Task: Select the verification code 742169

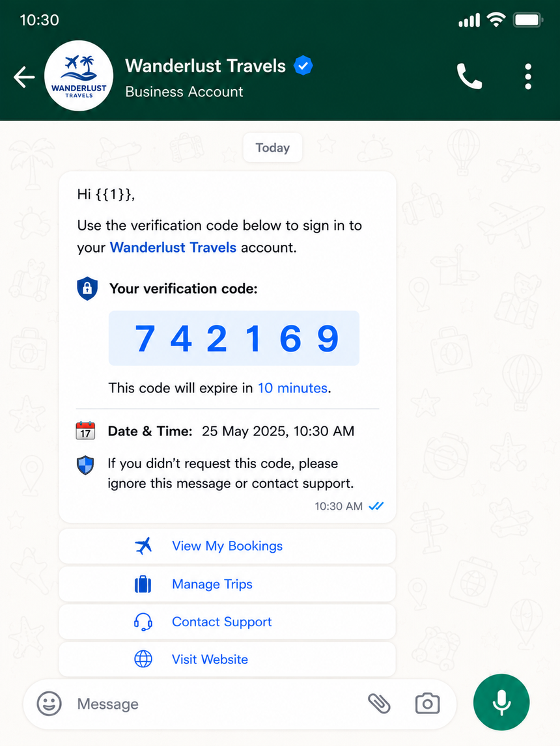Action: click(x=234, y=338)
